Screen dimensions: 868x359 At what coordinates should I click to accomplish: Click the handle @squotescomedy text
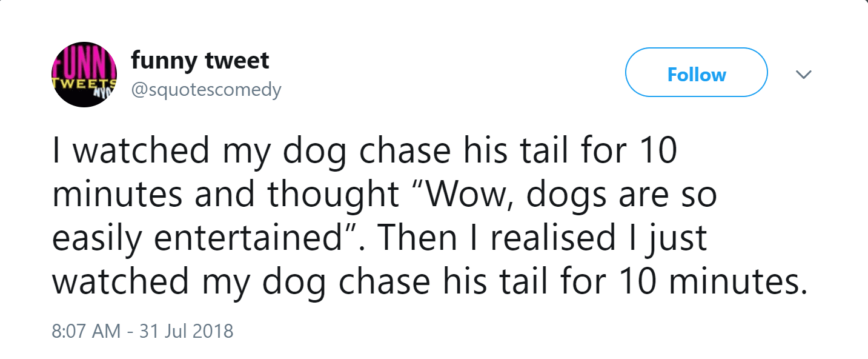[x=206, y=89]
